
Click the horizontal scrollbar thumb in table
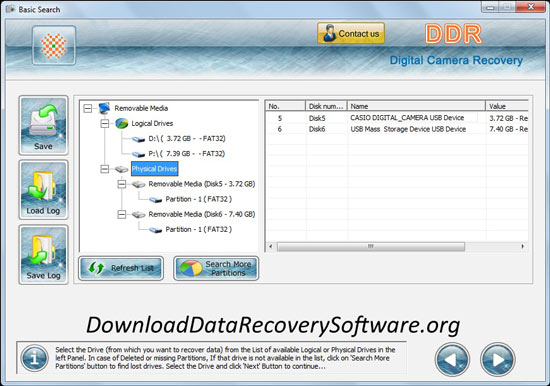[371, 246]
